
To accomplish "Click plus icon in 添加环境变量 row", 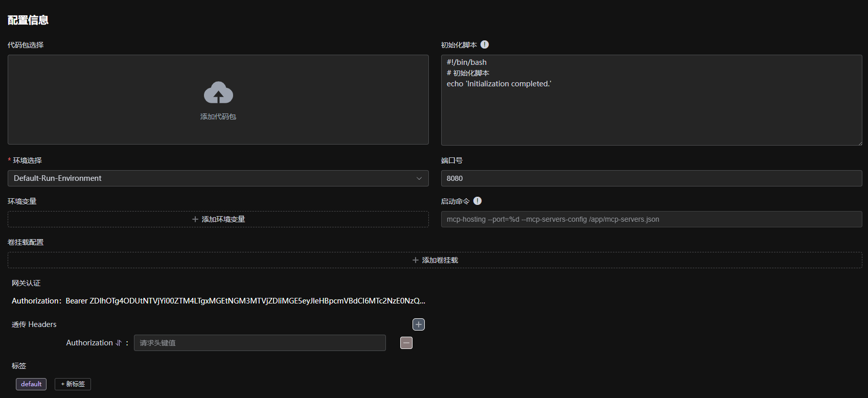I will coord(195,219).
